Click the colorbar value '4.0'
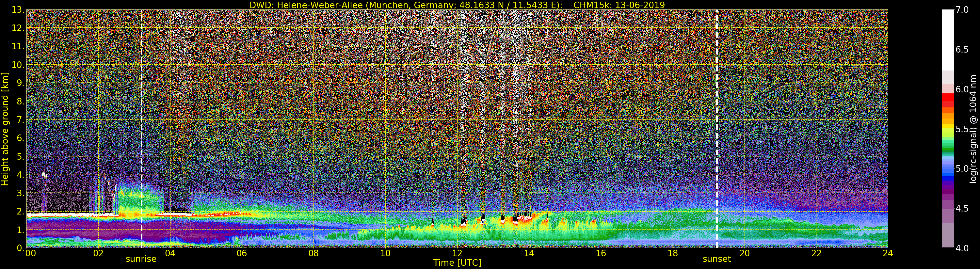This screenshot has width=980, height=269. tap(962, 248)
